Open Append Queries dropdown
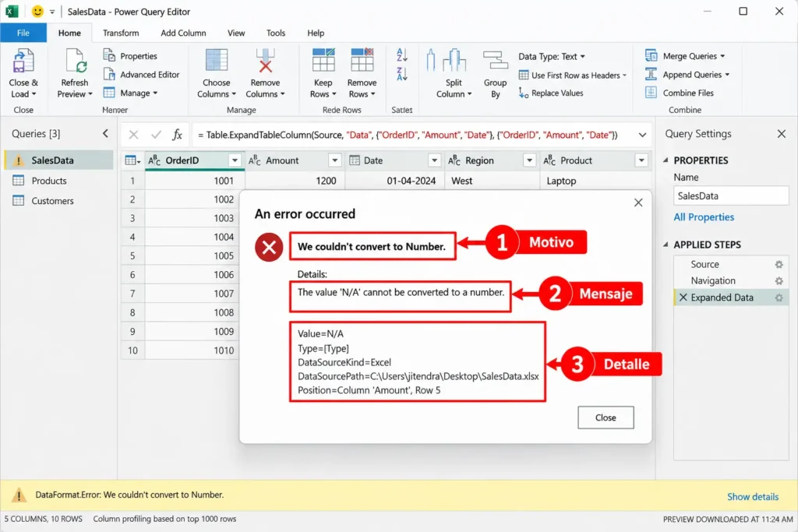This screenshot has width=798, height=532. [687, 74]
